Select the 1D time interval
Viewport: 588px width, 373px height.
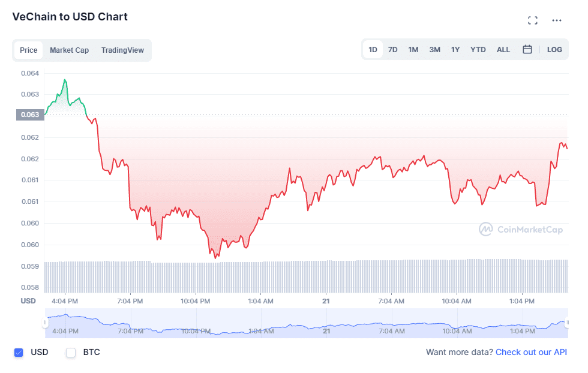[373, 49]
